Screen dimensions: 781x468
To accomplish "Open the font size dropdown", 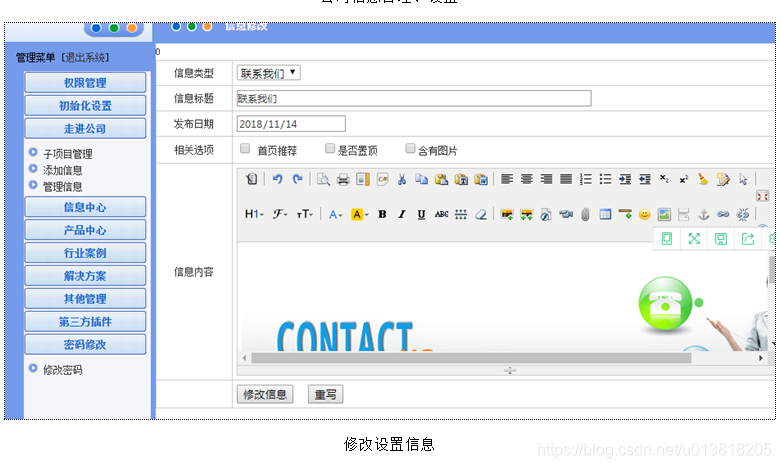I will pyautogui.click(x=304, y=215).
